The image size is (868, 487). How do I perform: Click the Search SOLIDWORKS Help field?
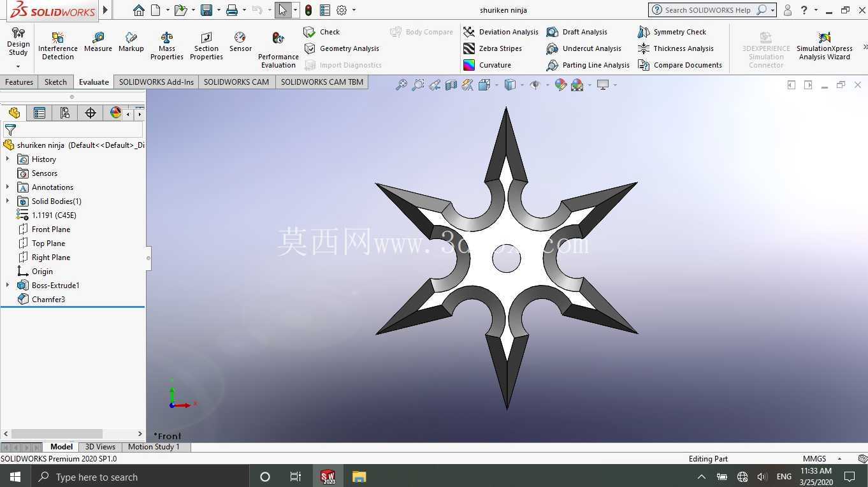[x=708, y=10]
